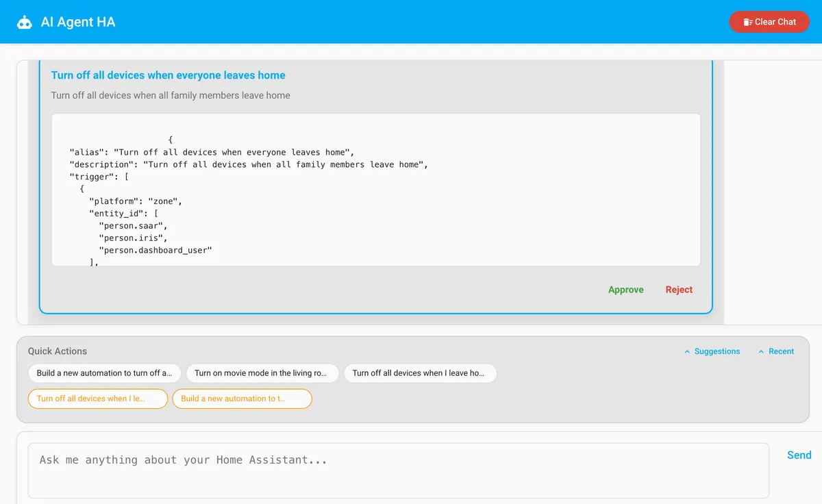Viewport: 822px width, 504px height.
Task: Collapse the Suggestions section
Action: (712, 351)
